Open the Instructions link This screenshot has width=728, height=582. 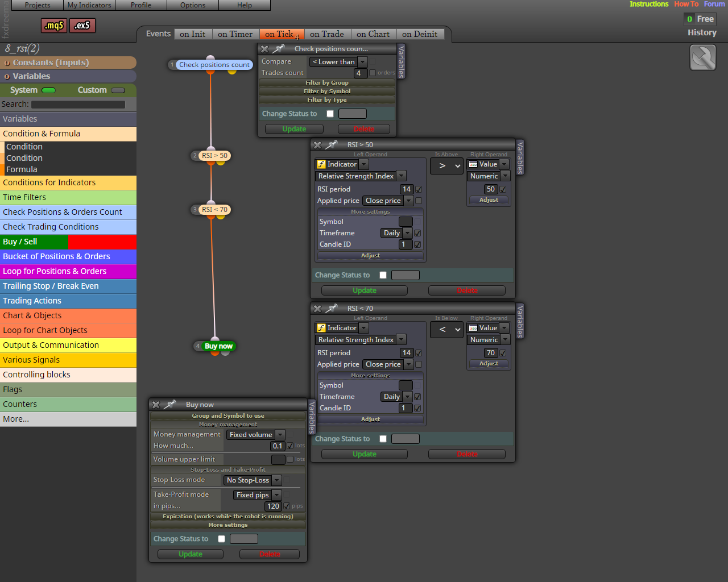pyautogui.click(x=649, y=4)
